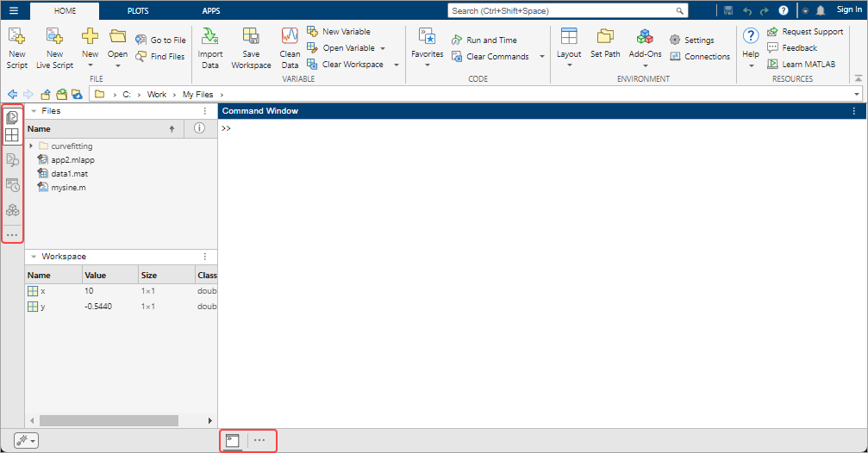Click the help question mark in the title bar
Screen dimensions: 868x453
[x=784, y=10]
